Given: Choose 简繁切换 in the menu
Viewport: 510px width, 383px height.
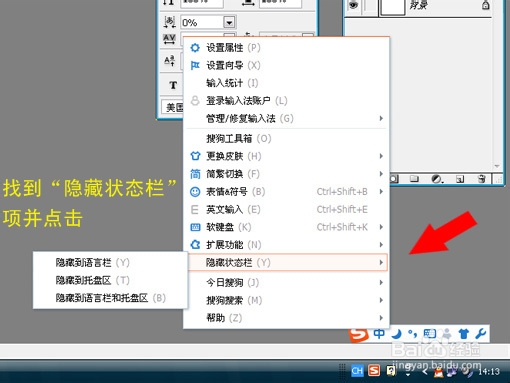Looking at the screenshot, I should click(287, 174).
